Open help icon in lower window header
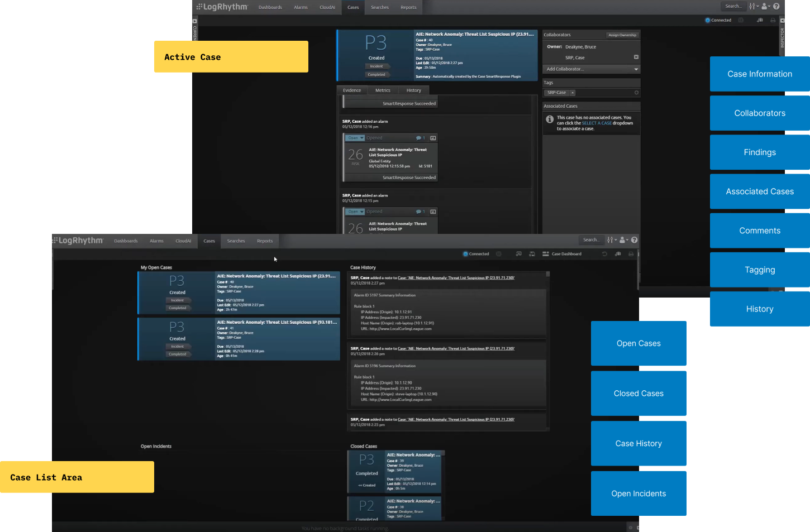The height and width of the screenshot is (532, 810). click(634, 240)
